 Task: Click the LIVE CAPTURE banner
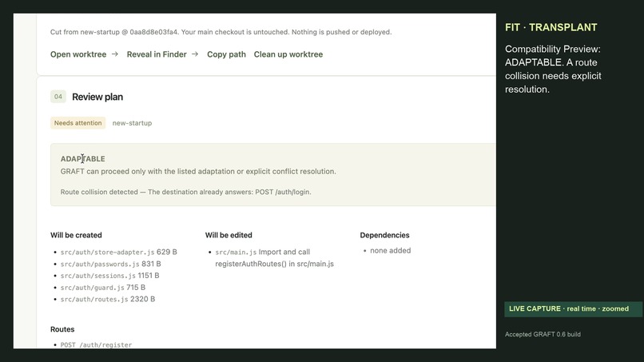point(573,309)
